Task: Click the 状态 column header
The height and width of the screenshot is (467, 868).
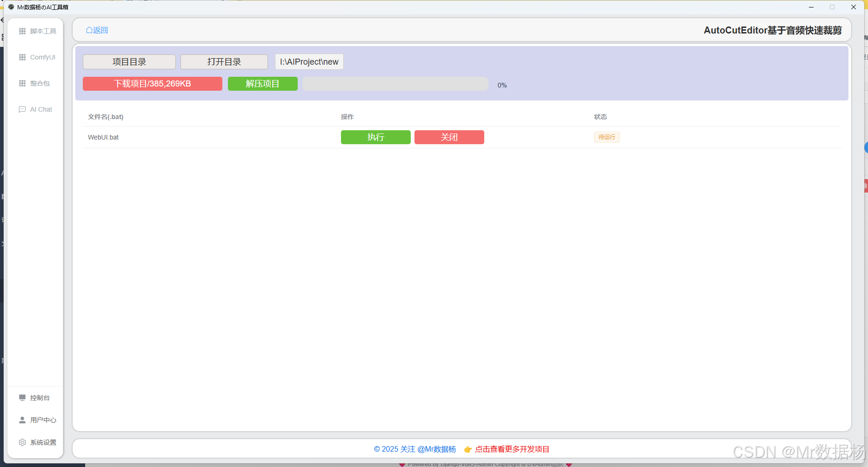Action: [601, 117]
